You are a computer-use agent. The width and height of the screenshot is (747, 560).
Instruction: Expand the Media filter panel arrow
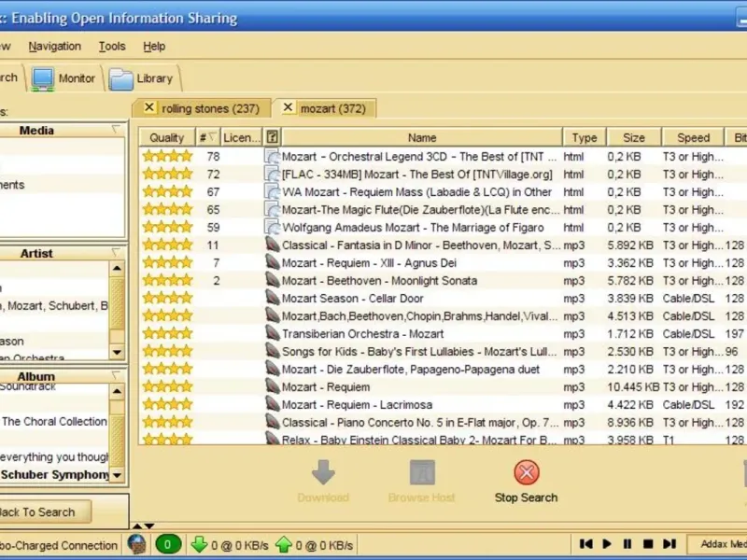[x=116, y=130]
